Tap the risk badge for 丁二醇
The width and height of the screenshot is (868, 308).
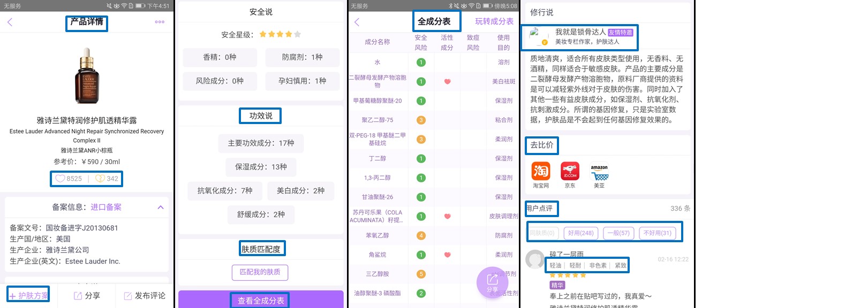[x=421, y=159]
